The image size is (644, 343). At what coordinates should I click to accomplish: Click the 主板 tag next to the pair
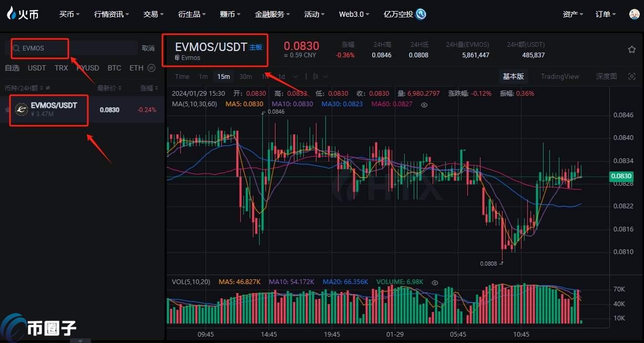(x=255, y=47)
